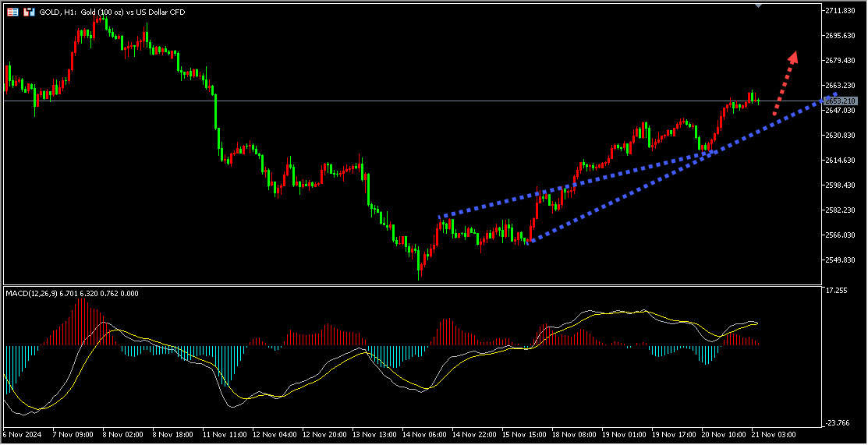The image size is (868, 445).
Task: Click the 2598.430 price scale label
Action: pos(844,185)
